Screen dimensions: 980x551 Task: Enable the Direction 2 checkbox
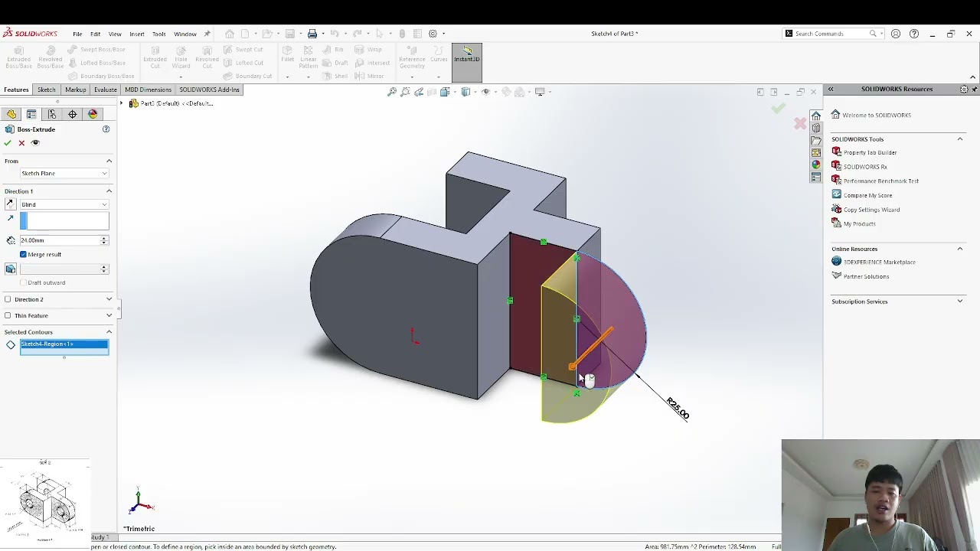(8, 299)
